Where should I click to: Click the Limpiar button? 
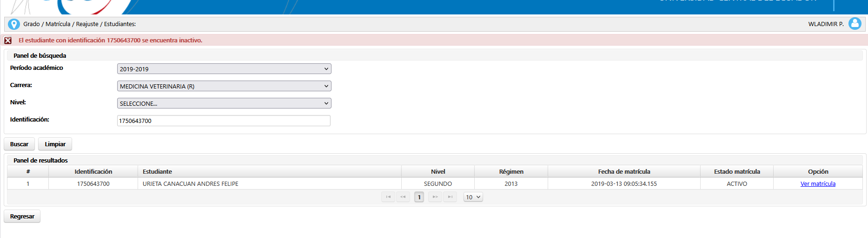pos(55,144)
